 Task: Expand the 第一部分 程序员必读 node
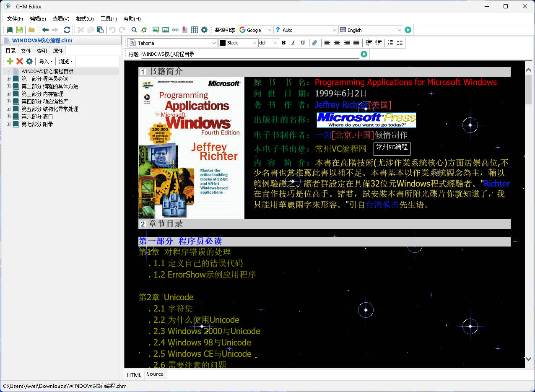(8, 79)
